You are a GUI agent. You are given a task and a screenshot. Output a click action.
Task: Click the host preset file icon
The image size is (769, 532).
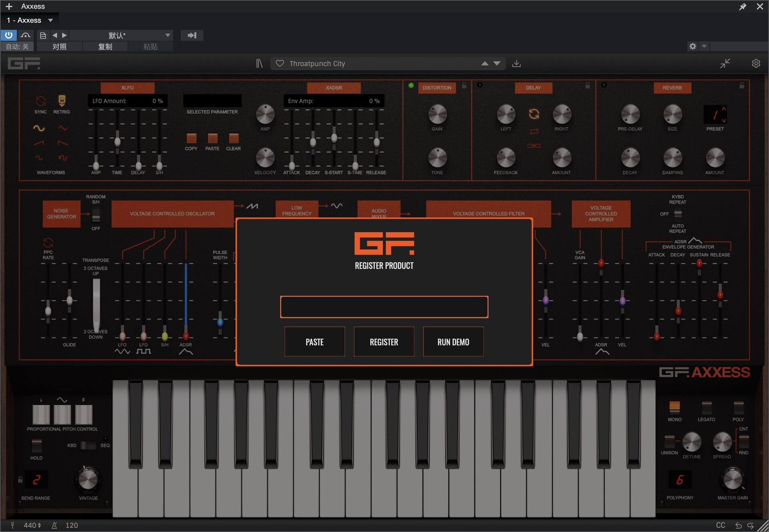click(43, 35)
